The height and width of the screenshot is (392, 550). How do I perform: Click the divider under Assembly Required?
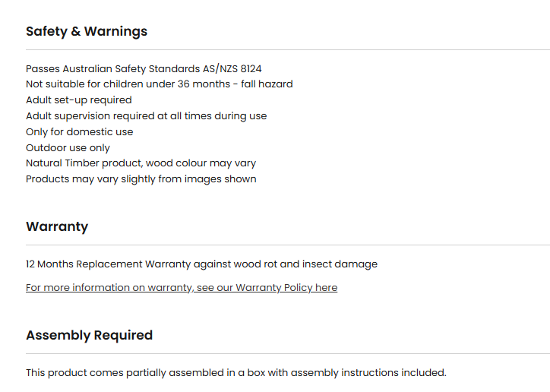[x=287, y=354]
